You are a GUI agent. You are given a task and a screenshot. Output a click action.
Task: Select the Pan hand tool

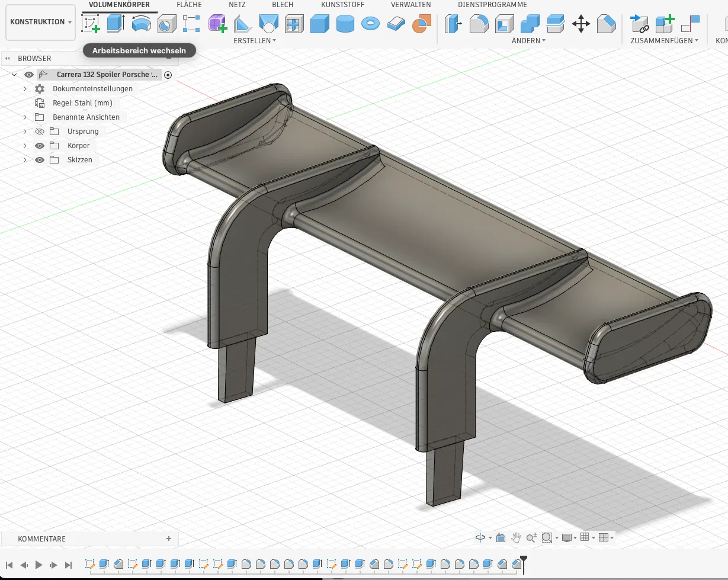(x=516, y=537)
